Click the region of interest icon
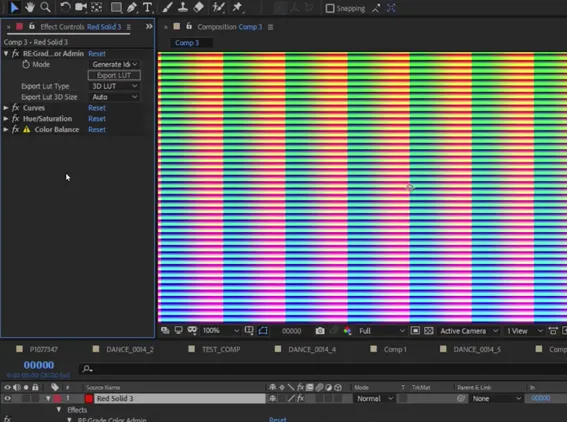This screenshot has width=567, height=422. (x=415, y=331)
